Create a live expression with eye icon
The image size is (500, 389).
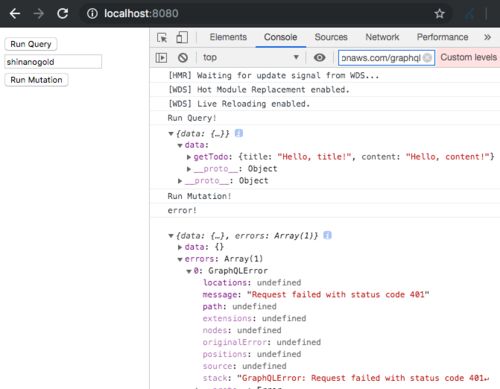(x=319, y=58)
